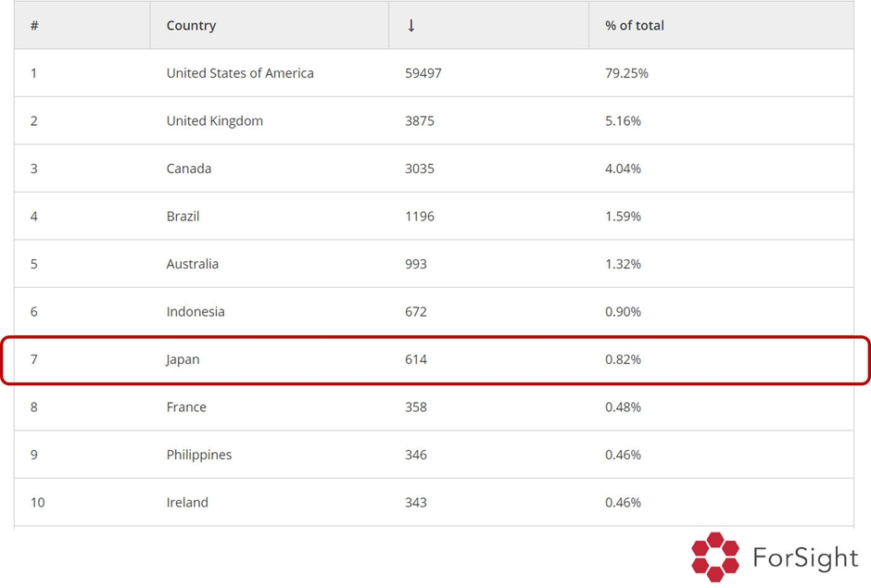This screenshot has height=588, width=871.
Task: Select the highlighted Japan row
Action: coord(435,360)
